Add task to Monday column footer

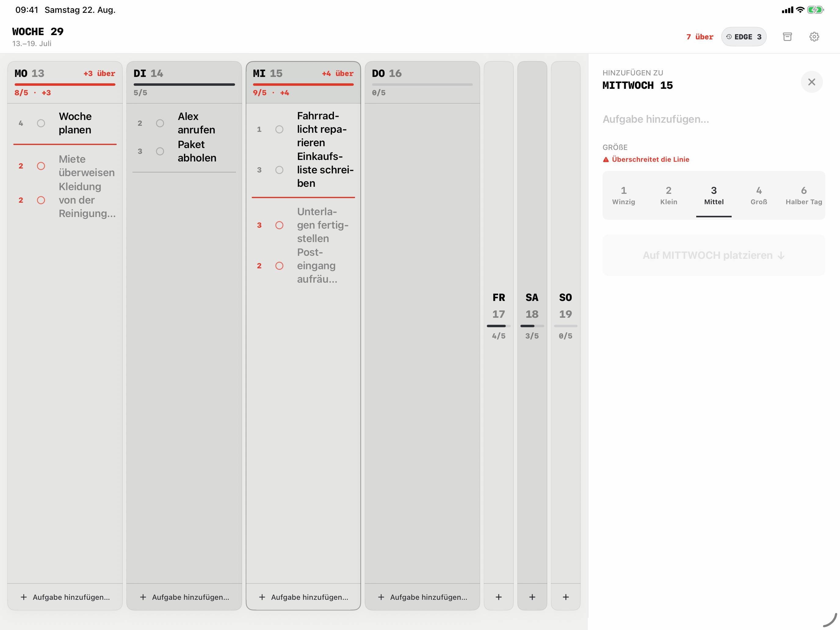coord(65,597)
